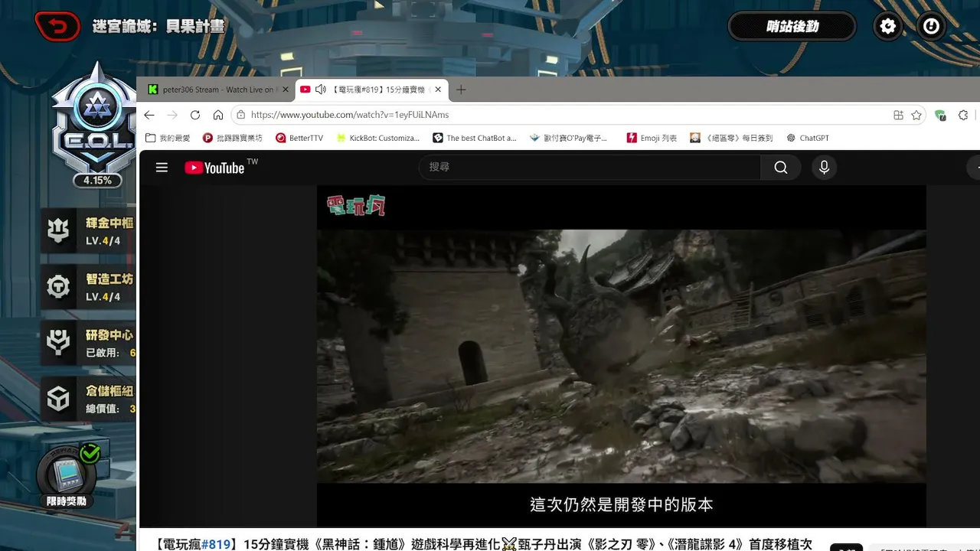Click the apps grid icon in the address bar

899,115
